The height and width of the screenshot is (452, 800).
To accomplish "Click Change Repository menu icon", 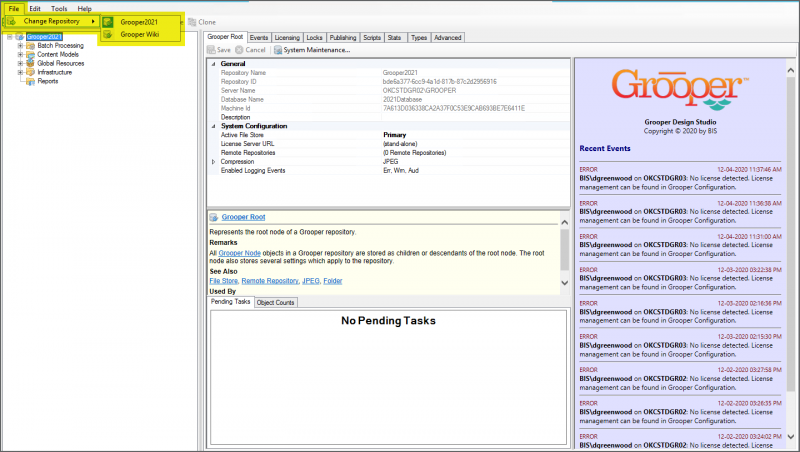I will (12, 21).
